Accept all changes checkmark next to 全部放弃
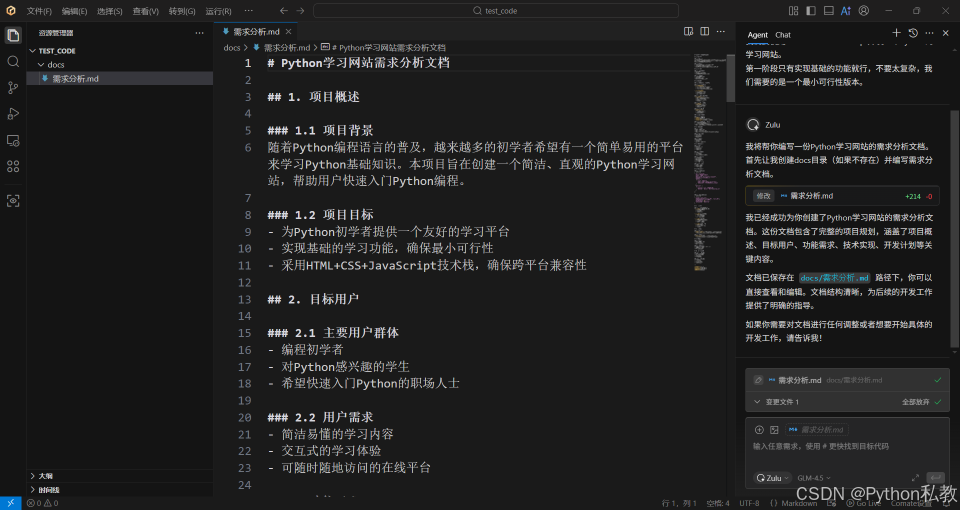 tap(938, 402)
